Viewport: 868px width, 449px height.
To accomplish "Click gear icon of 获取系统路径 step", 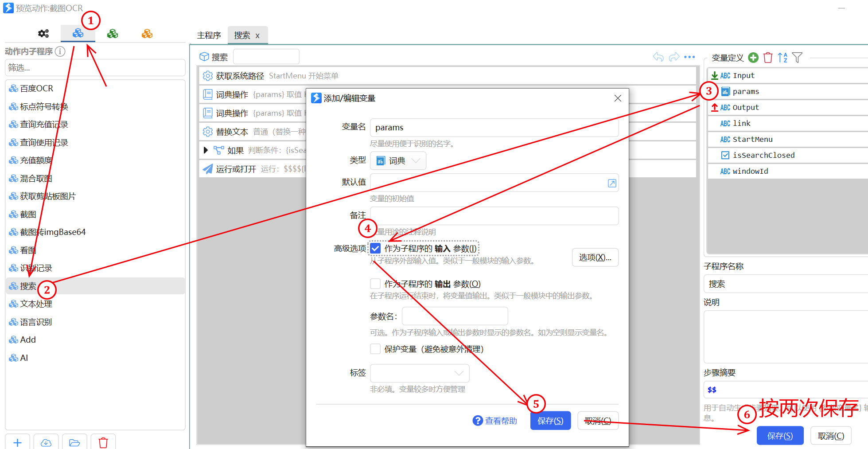I will point(207,76).
